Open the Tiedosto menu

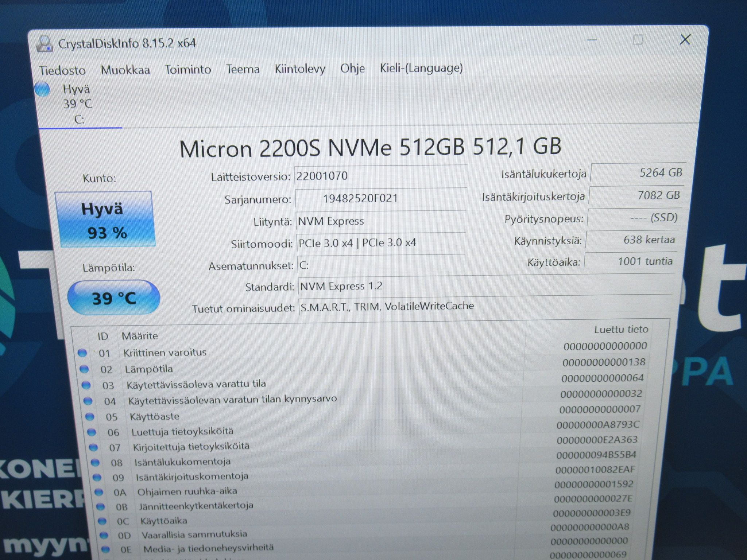click(62, 70)
